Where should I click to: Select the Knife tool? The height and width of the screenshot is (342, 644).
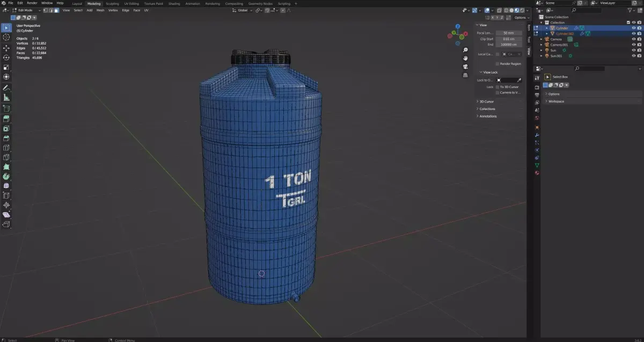(x=6, y=157)
